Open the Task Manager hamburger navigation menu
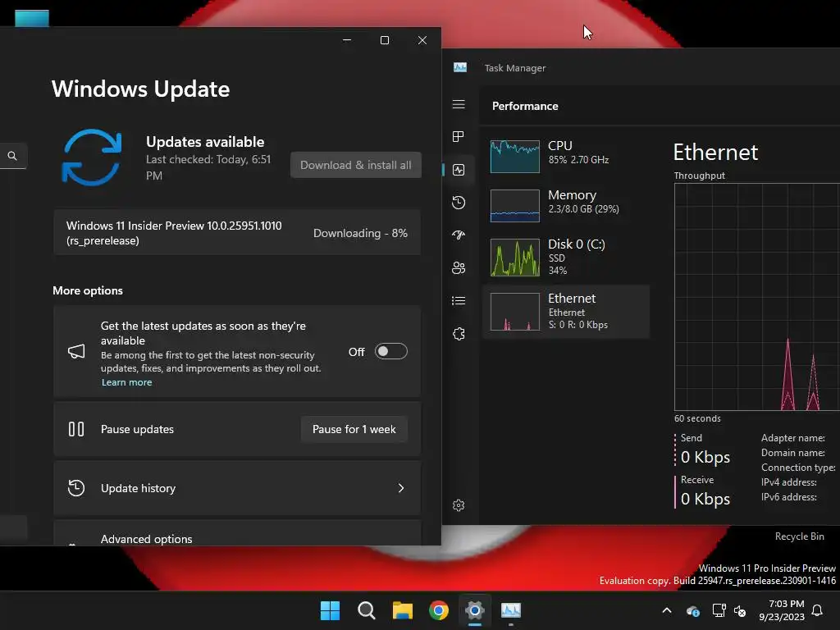 (459, 104)
